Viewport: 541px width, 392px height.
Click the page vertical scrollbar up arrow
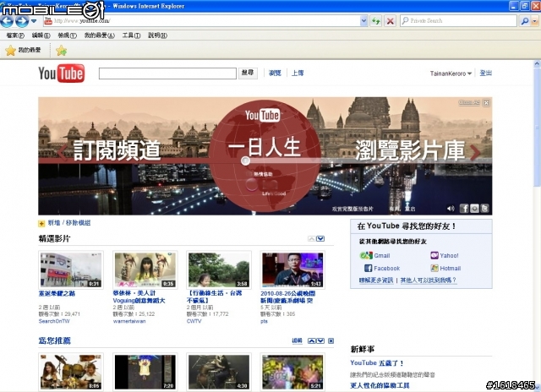coord(537,63)
